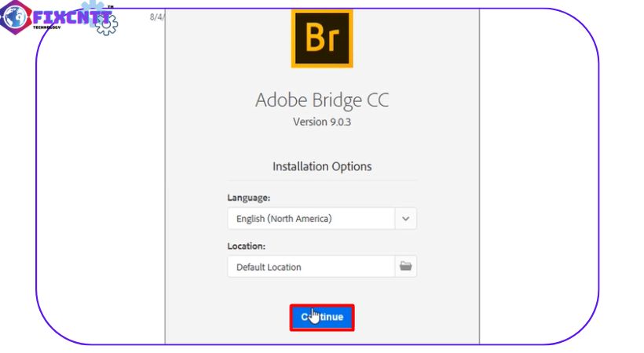Click the Default Location path field
This screenshot has width=644, height=353.
[311, 266]
